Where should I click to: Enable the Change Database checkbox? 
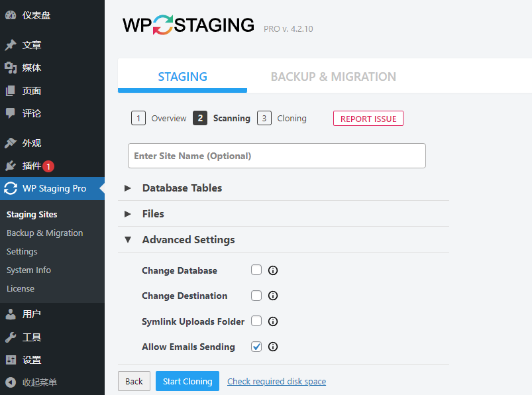click(256, 270)
